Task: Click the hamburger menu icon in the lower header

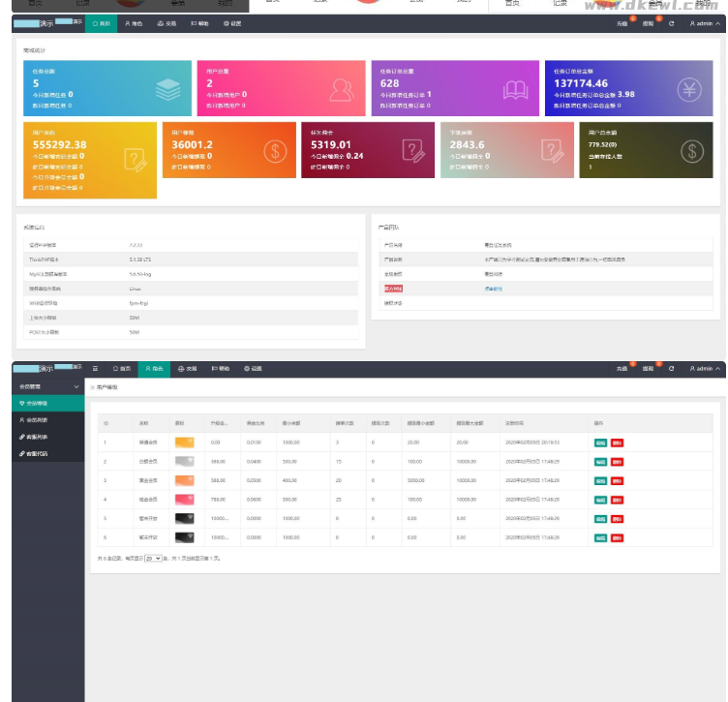Action: pos(95,369)
